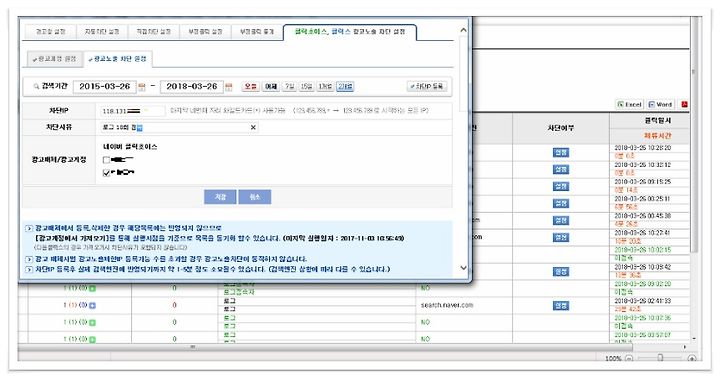Switch to the second popup tab (자동차단 설정)
This screenshot has height=378, width=720.
coord(102,31)
